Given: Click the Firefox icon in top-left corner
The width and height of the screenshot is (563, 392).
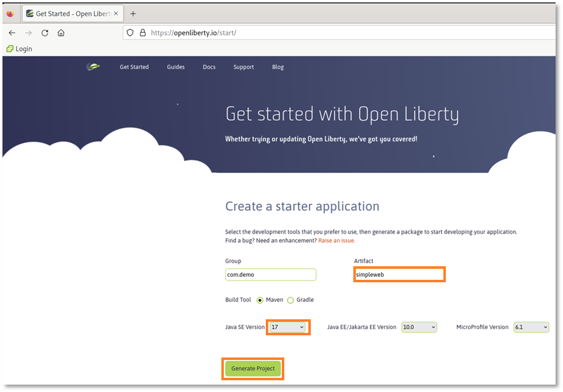Looking at the screenshot, I should point(9,12).
